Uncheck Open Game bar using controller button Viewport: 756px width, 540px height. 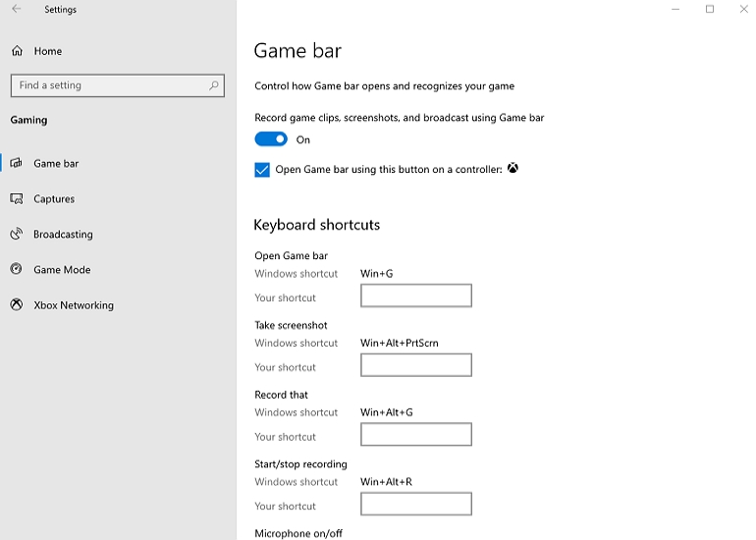click(262, 170)
